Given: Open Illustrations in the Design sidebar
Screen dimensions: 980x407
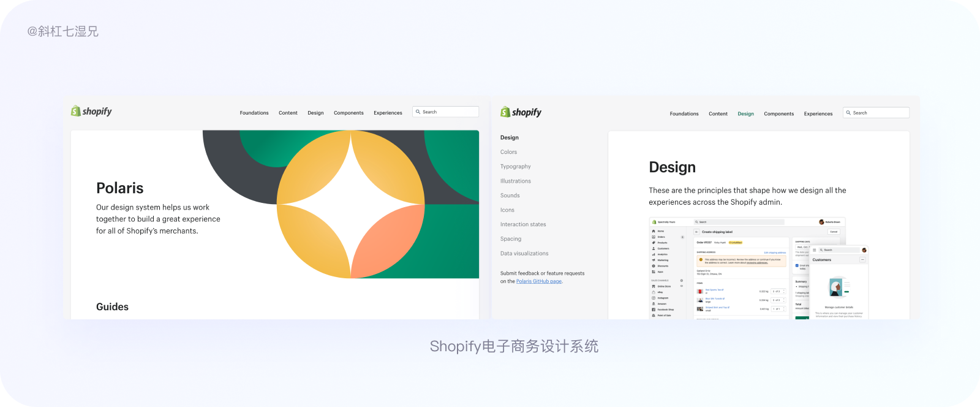Looking at the screenshot, I should pyautogui.click(x=516, y=181).
